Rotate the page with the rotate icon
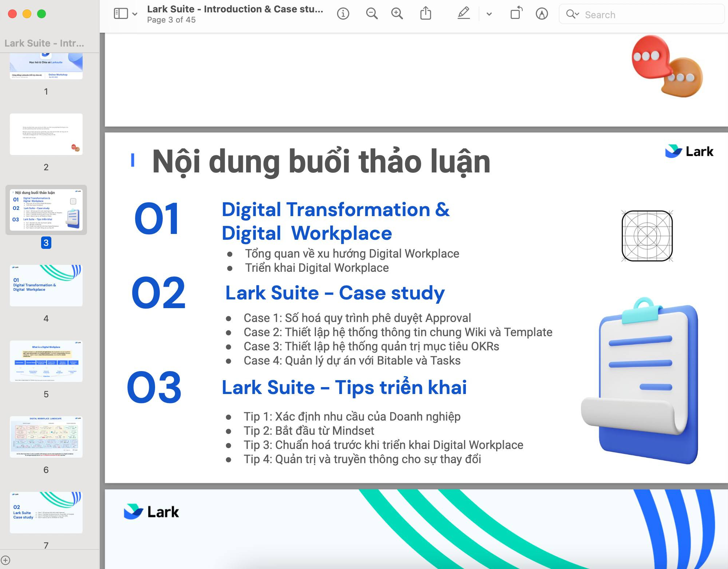The width and height of the screenshot is (728, 569). click(516, 13)
